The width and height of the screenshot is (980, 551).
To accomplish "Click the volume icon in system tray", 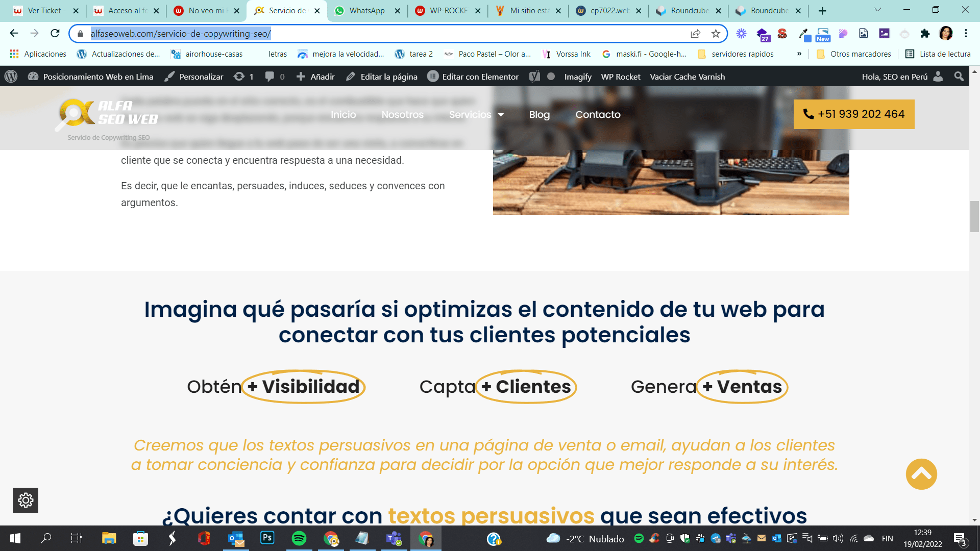I will 838,538.
